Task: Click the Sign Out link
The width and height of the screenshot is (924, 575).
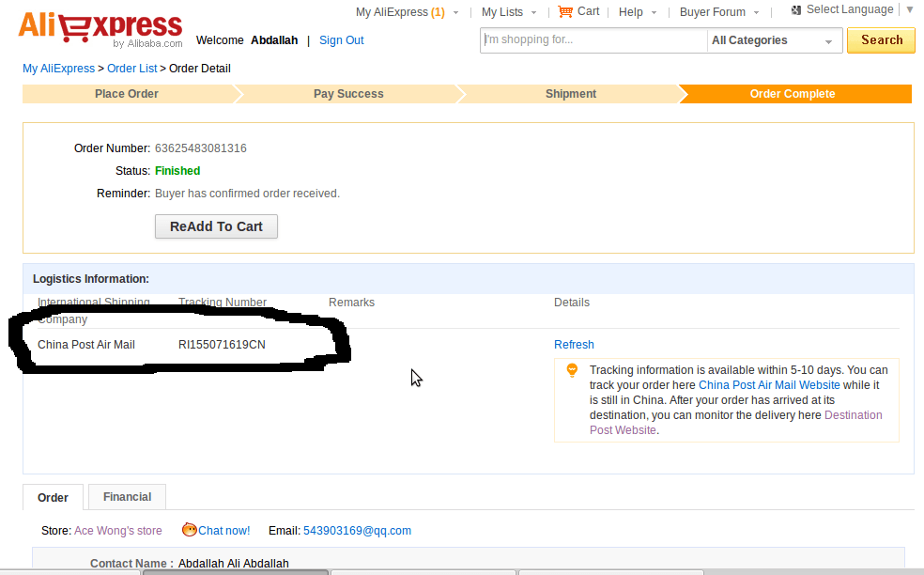Action: click(341, 40)
